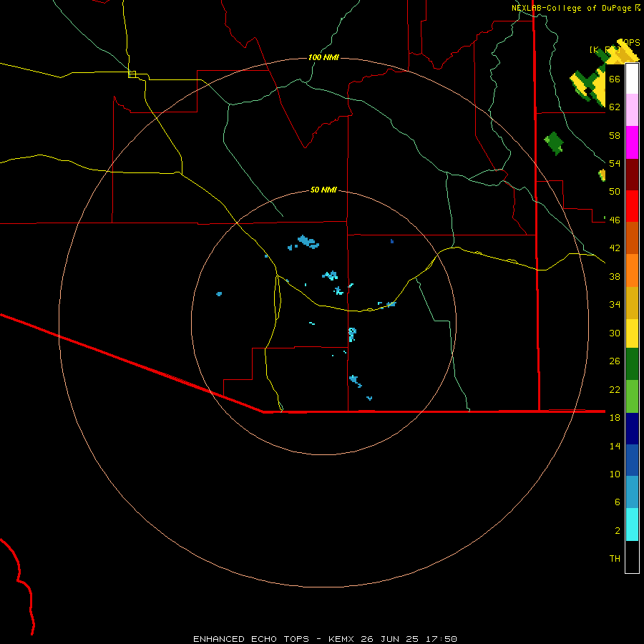
Task: Click the legend value 46
Action: point(615,220)
